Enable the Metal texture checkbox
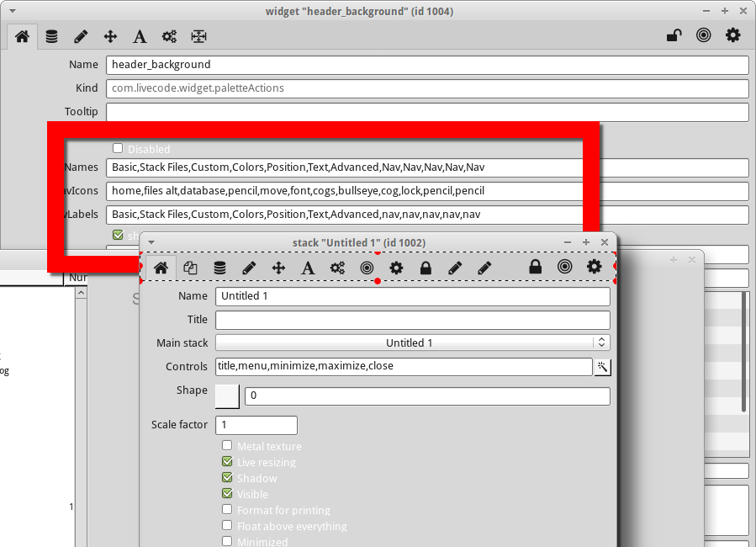756x547 pixels. 227,446
